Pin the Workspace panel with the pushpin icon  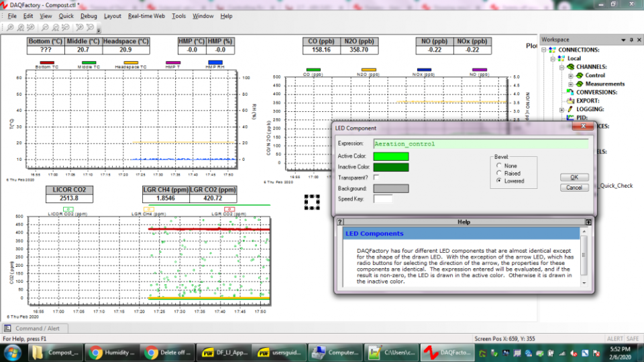click(x=631, y=40)
